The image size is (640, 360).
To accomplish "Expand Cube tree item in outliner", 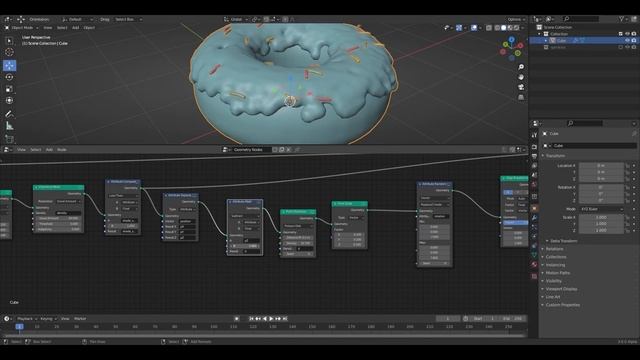I will (546, 40).
